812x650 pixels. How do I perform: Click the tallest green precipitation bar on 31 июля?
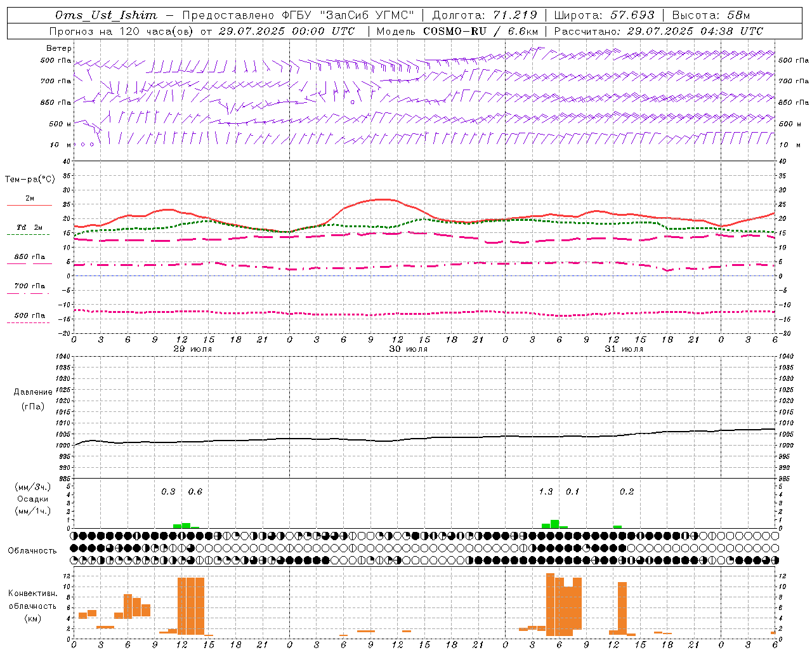coord(554,524)
